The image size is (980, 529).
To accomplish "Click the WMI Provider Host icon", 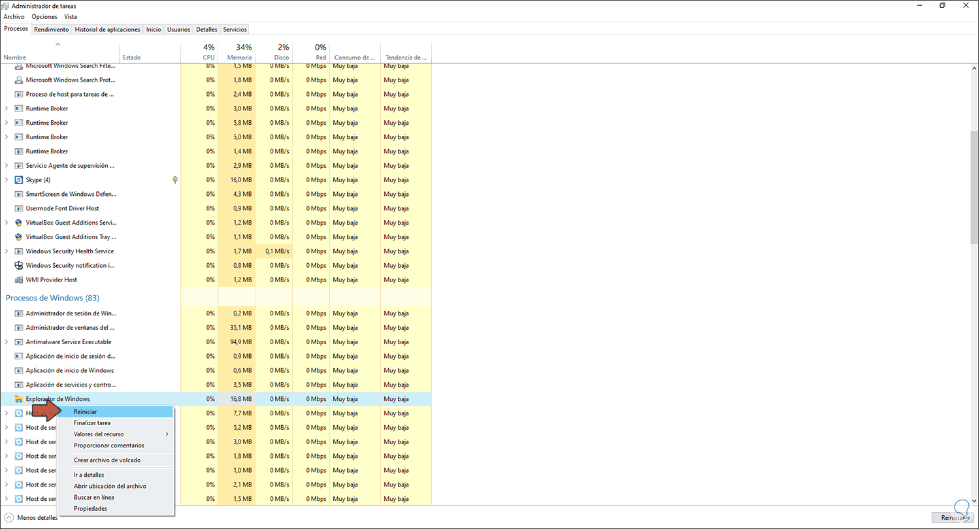I will coord(18,280).
